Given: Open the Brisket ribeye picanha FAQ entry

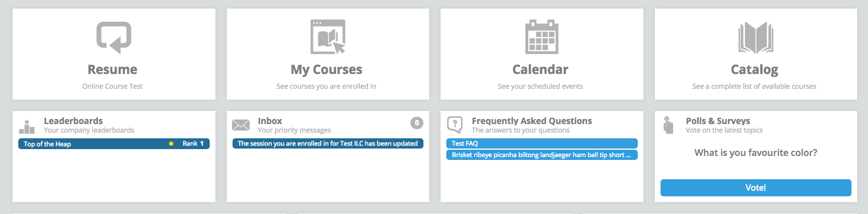Looking at the screenshot, I should [541, 155].
